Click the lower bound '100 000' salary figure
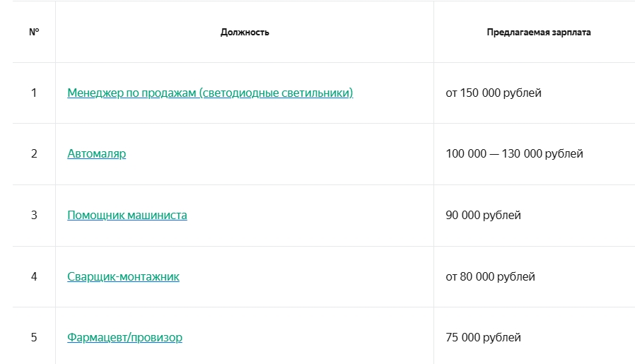The image size is (635, 364). [466, 153]
